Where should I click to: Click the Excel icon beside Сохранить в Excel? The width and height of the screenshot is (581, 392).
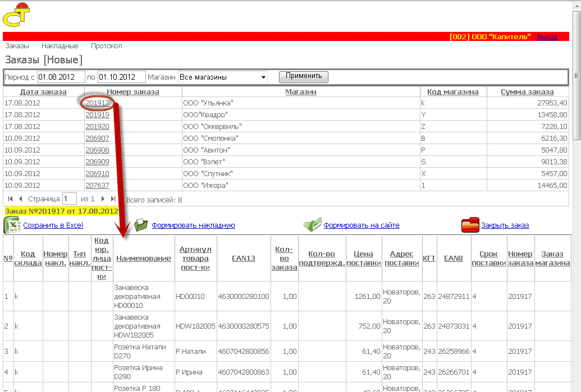click(12, 225)
